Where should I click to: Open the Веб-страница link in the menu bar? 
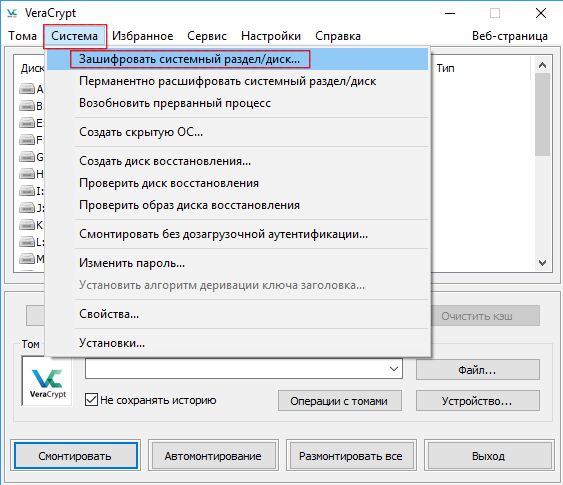point(510,36)
